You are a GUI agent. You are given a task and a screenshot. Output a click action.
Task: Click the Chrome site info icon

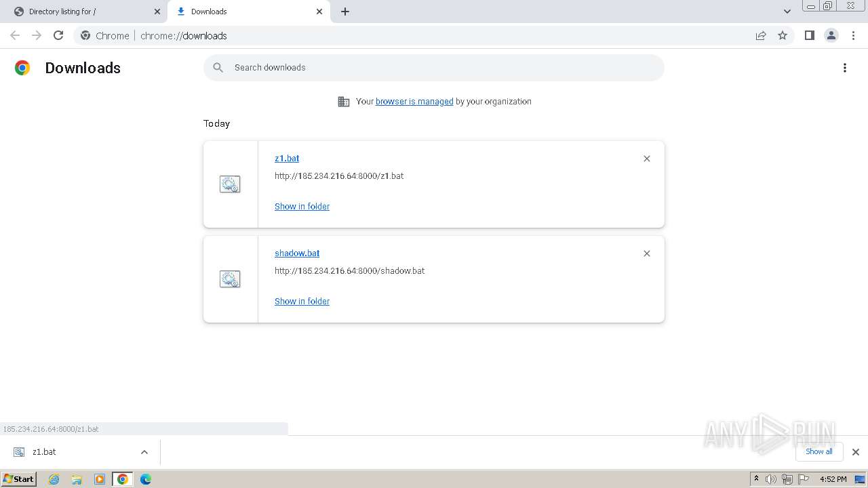85,35
